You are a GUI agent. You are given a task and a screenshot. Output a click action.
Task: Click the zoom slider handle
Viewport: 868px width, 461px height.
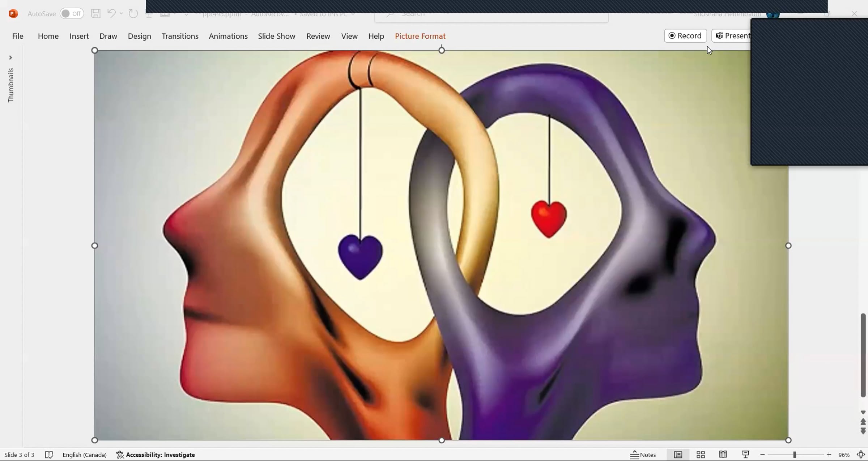tap(795, 455)
